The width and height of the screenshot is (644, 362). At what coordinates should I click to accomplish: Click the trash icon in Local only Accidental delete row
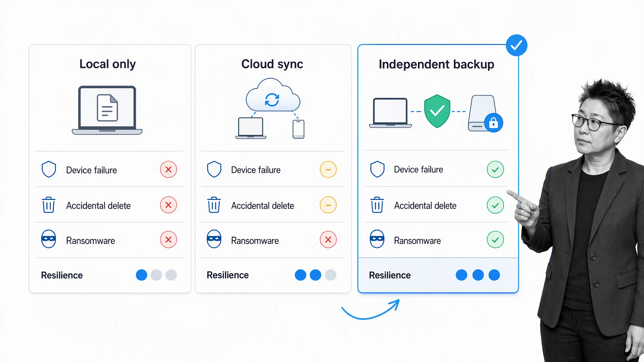click(49, 205)
